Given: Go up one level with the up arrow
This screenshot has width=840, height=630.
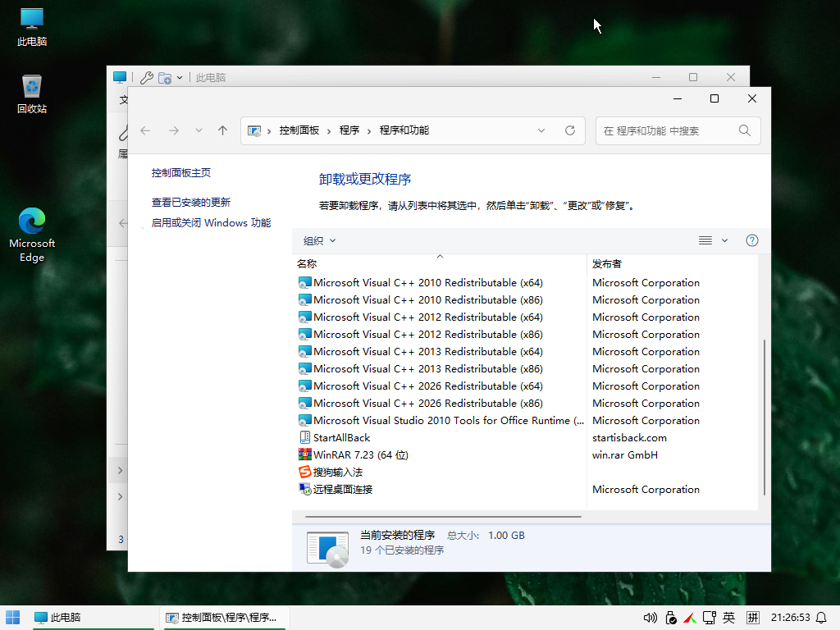Looking at the screenshot, I should coord(223,130).
